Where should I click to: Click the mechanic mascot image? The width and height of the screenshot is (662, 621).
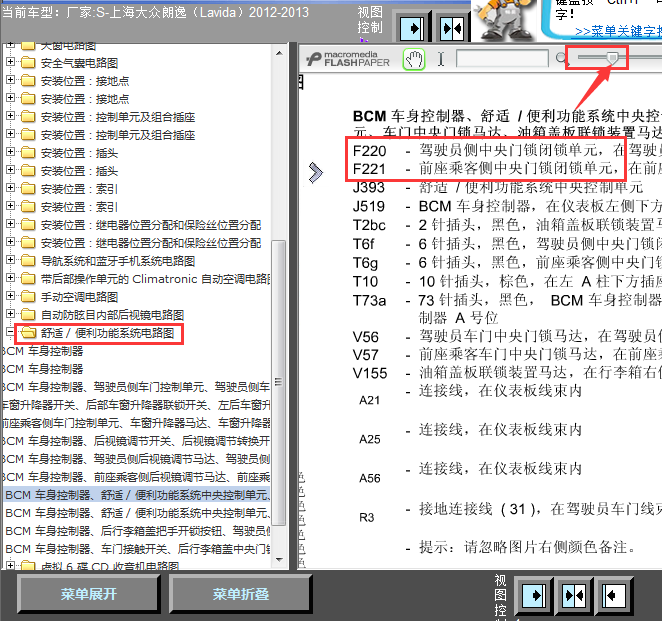(505, 20)
